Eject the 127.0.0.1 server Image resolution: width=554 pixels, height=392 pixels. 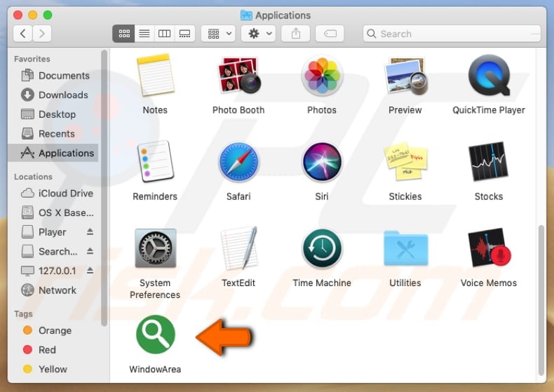coord(90,271)
